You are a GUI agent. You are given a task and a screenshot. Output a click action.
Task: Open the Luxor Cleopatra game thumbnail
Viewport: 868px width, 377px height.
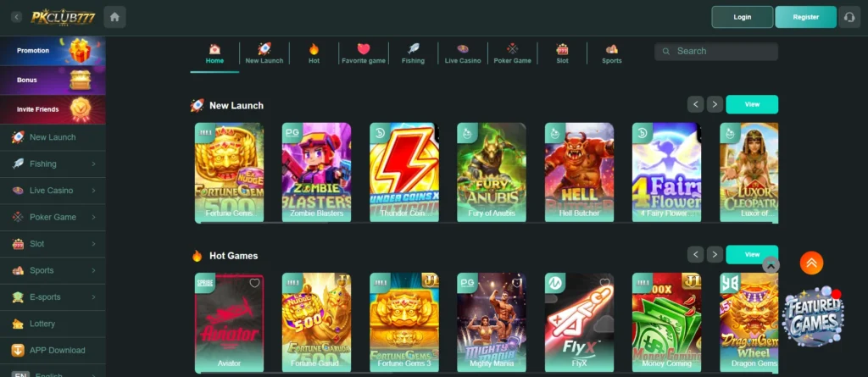749,172
